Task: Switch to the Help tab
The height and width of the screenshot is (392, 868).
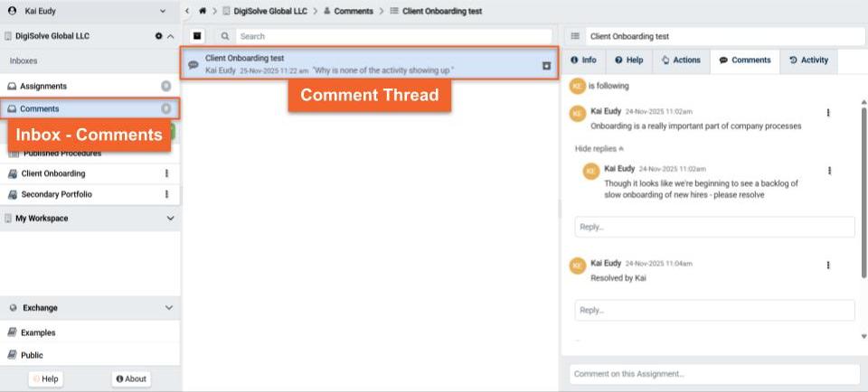Action: [629, 61]
